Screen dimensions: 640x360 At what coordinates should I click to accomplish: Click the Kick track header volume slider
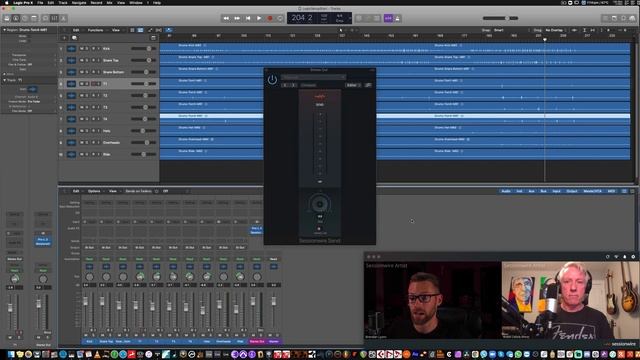click(x=144, y=49)
